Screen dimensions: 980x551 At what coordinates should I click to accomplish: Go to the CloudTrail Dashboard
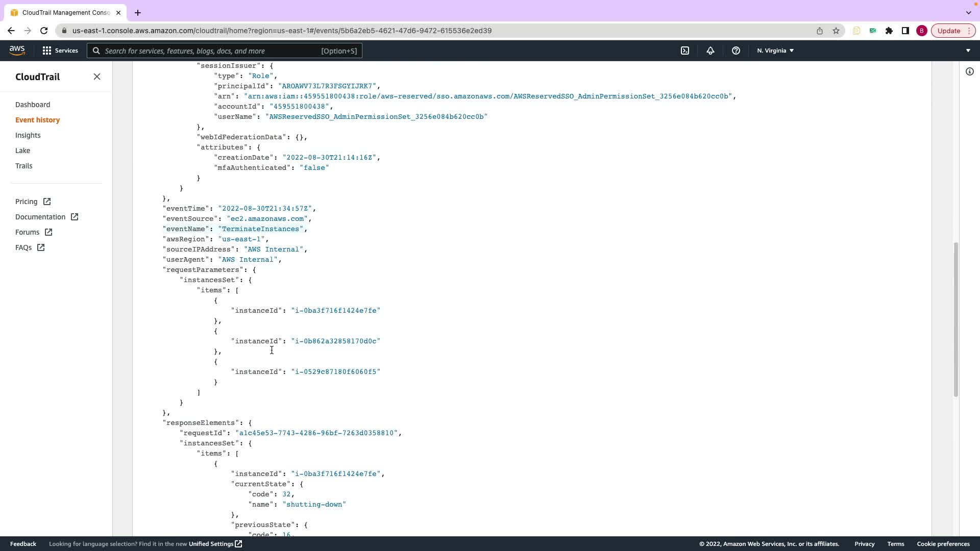pos(33,105)
